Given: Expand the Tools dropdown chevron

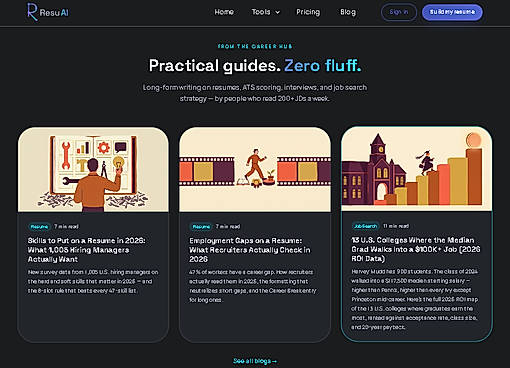Looking at the screenshot, I should 277,12.
